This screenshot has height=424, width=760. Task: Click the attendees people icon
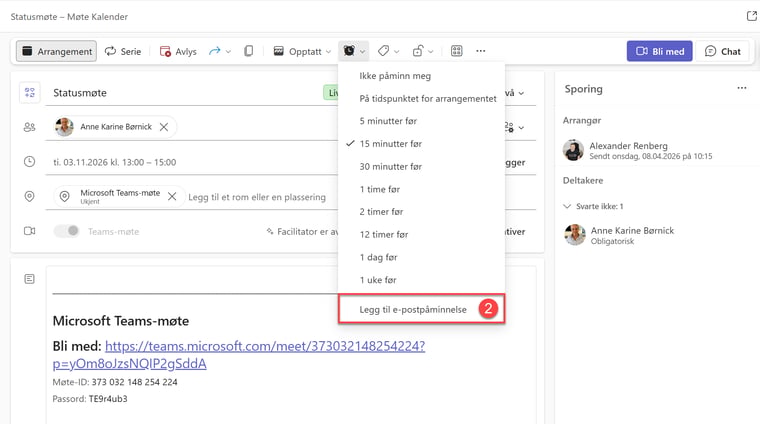coord(30,127)
